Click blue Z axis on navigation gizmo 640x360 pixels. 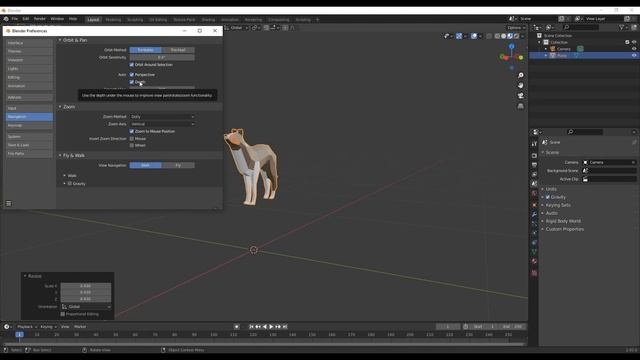[x=511, y=47]
